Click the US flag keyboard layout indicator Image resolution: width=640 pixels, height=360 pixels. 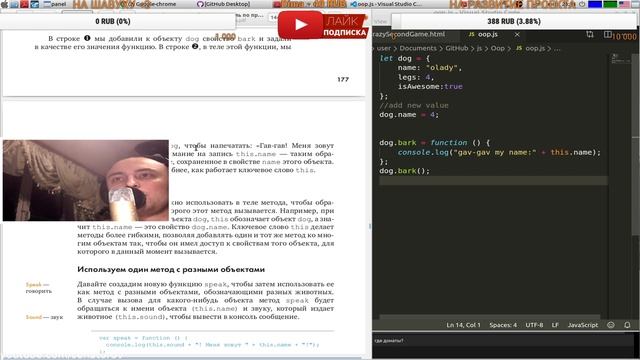click(x=624, y=4)
